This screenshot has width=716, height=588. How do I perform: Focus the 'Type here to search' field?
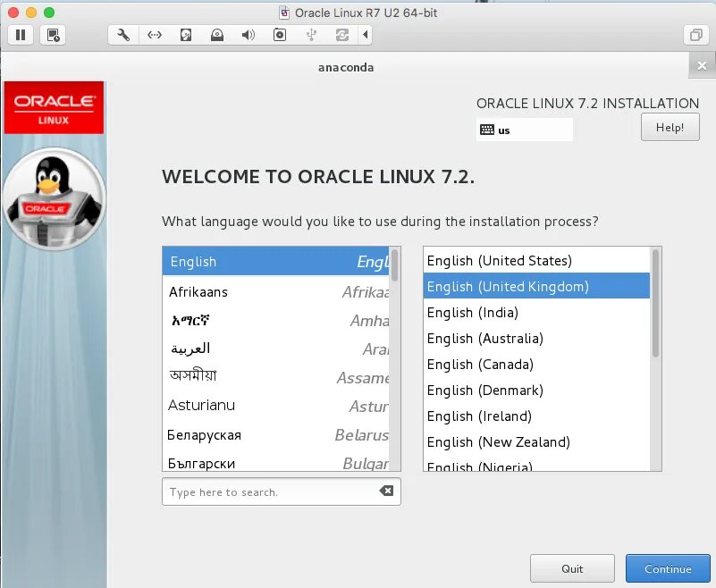(282, 491)
